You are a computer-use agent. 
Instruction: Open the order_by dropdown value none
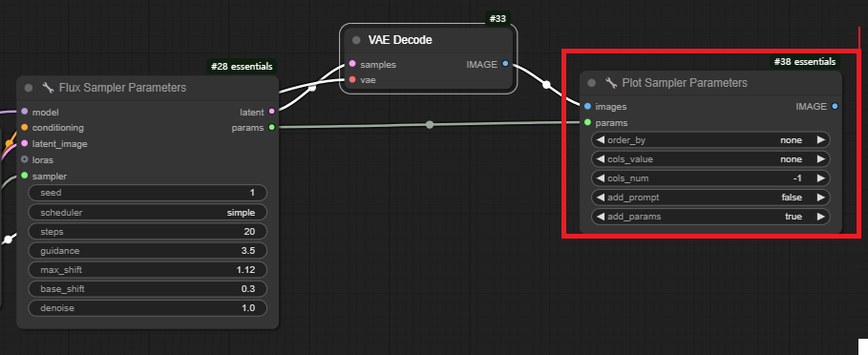[x=791, y=140]
